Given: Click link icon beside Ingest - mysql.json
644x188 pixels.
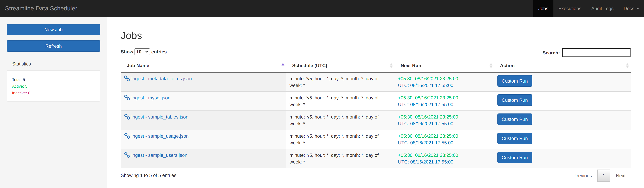Looking at the screenshot, I should [x=127, y=98].
